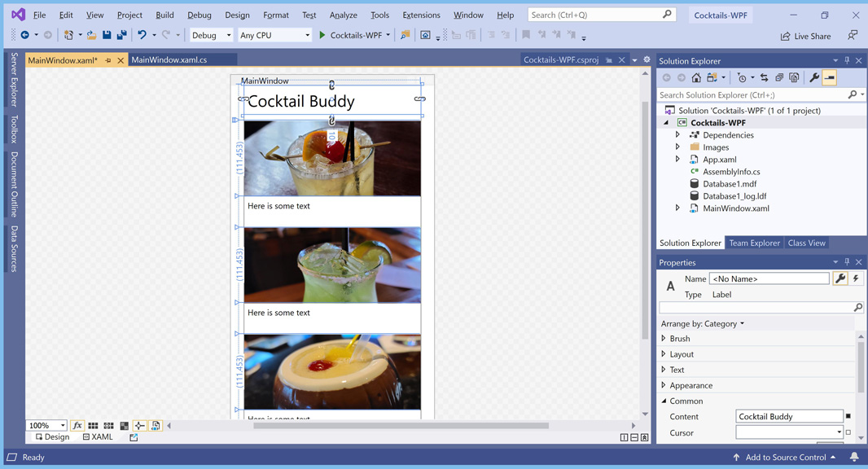Click the Live Share button
The height and width of the screenshot is (469, 868).
point(805,36)
